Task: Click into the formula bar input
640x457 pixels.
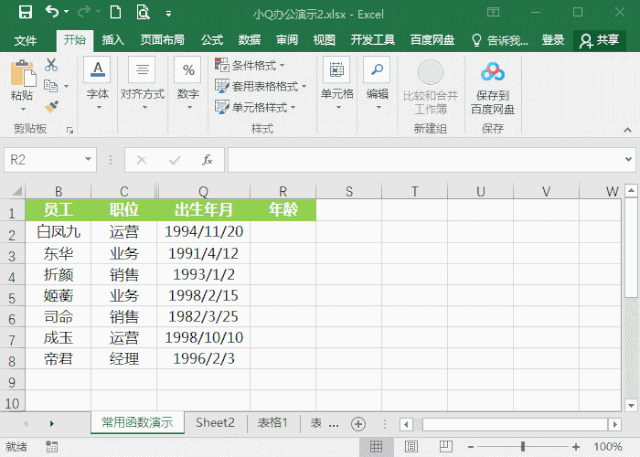Action: point(425,160)
